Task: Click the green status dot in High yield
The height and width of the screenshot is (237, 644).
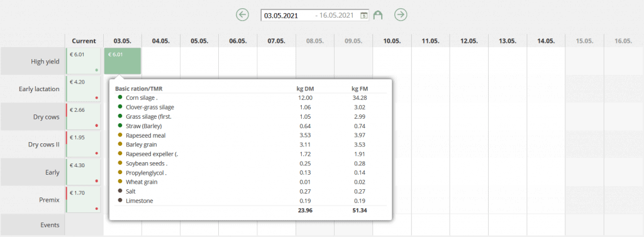Action: coord(96,70)
